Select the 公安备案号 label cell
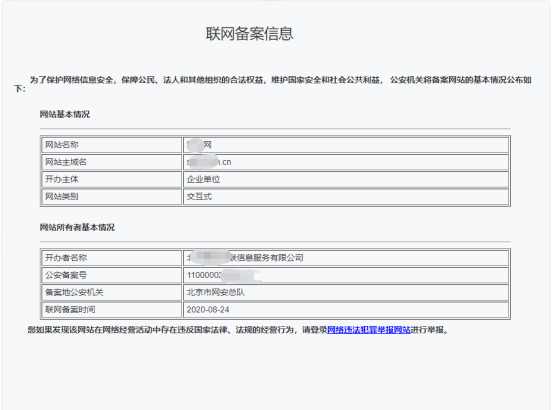Viewport: 554px width, 410px height. [112, 275]
